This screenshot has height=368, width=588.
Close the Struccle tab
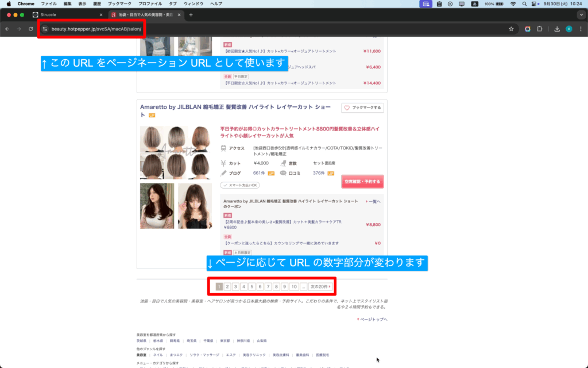click(101, 14)
